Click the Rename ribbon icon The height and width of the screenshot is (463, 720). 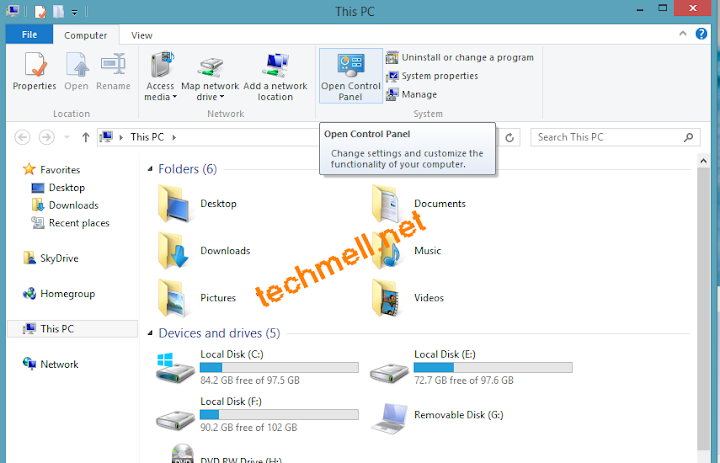click(113, 64)
